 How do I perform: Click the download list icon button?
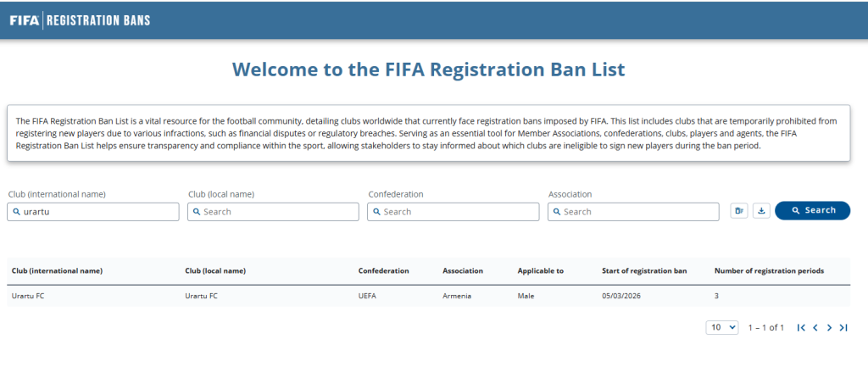[x=760, y=211]
